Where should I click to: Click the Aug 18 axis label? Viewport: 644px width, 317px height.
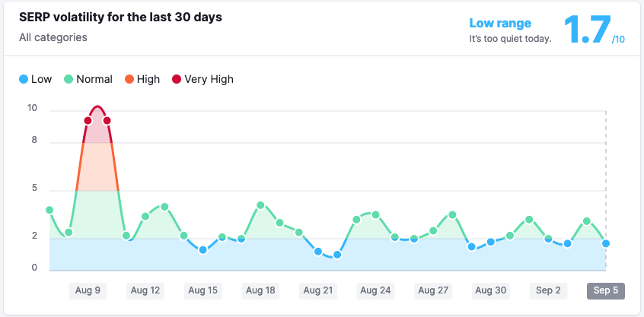click(x=260, y=290)
